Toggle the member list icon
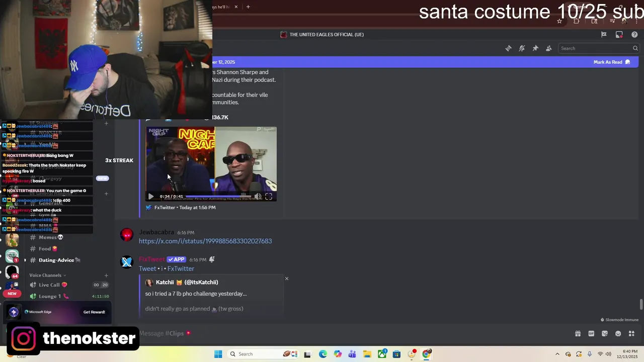The width and height of the screenshot is (644, 362). 549,48
